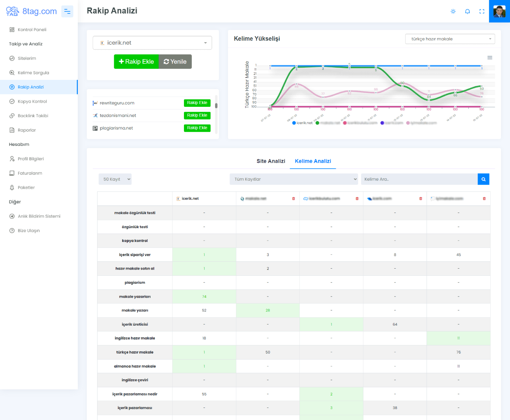Click the Raporlar sidebar icon

click(12, 130)
